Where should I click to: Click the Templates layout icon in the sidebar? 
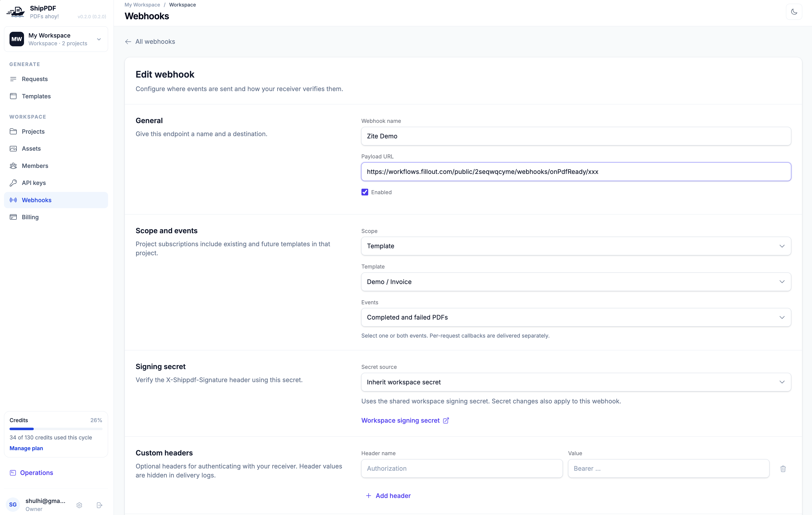click(13, 96)
